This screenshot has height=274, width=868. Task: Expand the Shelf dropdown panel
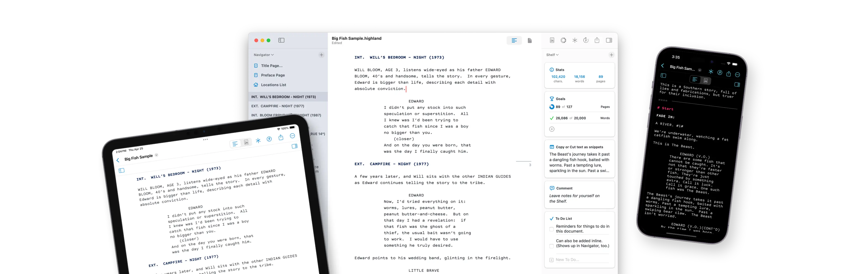554,54
